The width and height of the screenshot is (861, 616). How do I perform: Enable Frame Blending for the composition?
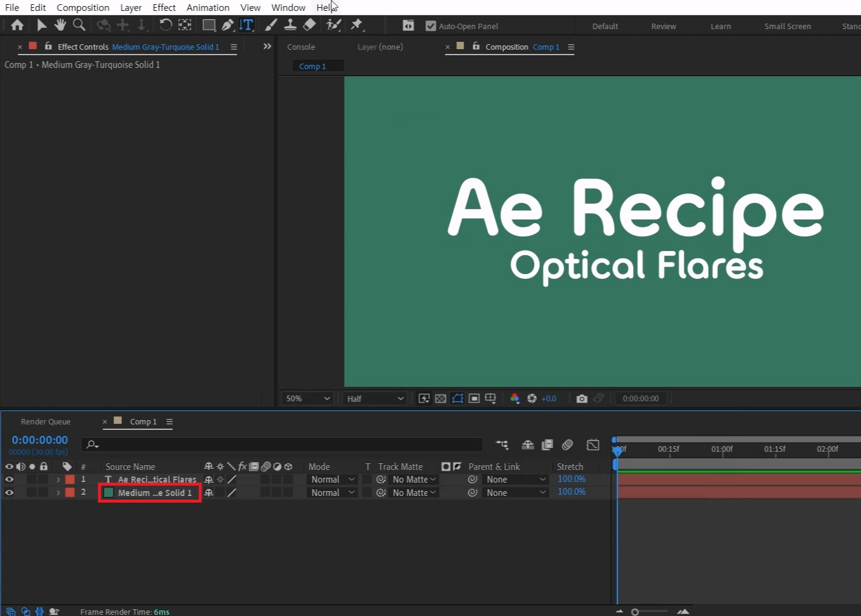click(x=547, y=444)
